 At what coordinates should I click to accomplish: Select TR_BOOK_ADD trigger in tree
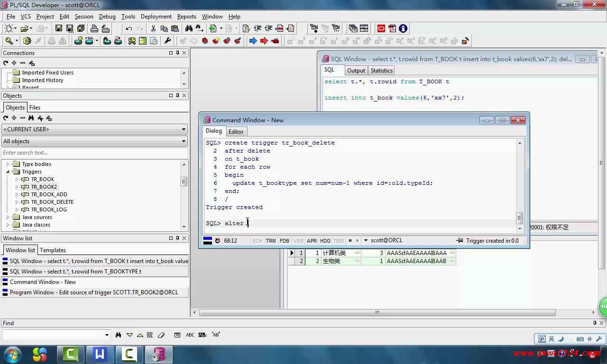tap(49, 194)
